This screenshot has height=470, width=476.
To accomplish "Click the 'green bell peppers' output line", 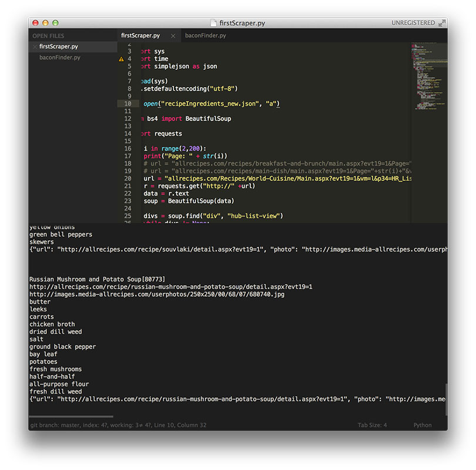I will tap(61, 234).
